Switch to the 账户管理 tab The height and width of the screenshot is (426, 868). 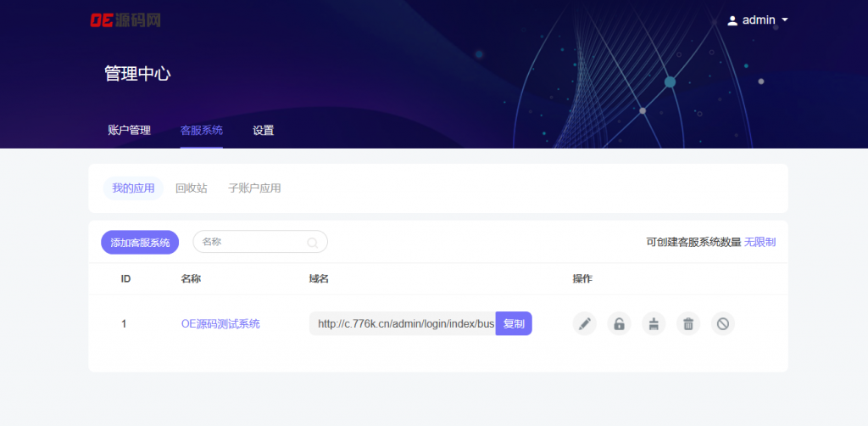point(129,130)
